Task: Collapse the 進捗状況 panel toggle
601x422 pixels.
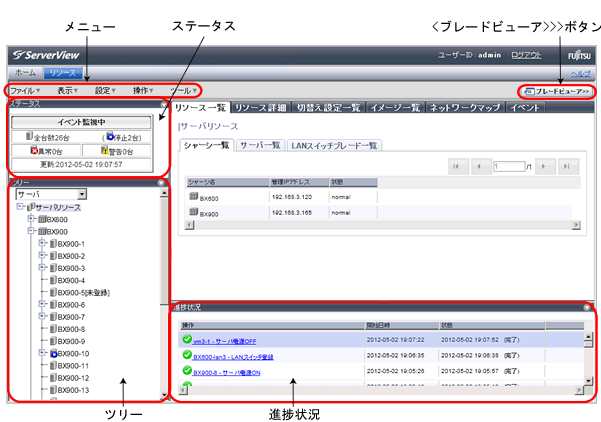Action: pyautogui.click(x=587, y=307)
